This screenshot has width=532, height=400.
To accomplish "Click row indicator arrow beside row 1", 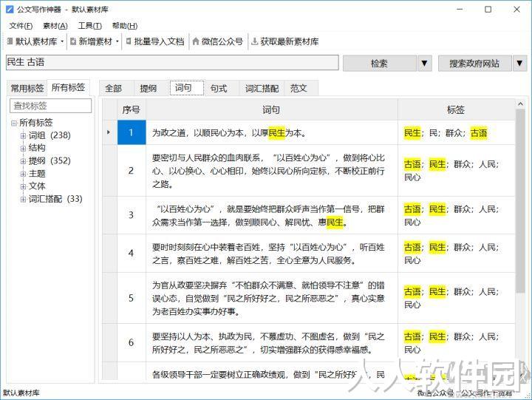I will (x=109, y=132).
